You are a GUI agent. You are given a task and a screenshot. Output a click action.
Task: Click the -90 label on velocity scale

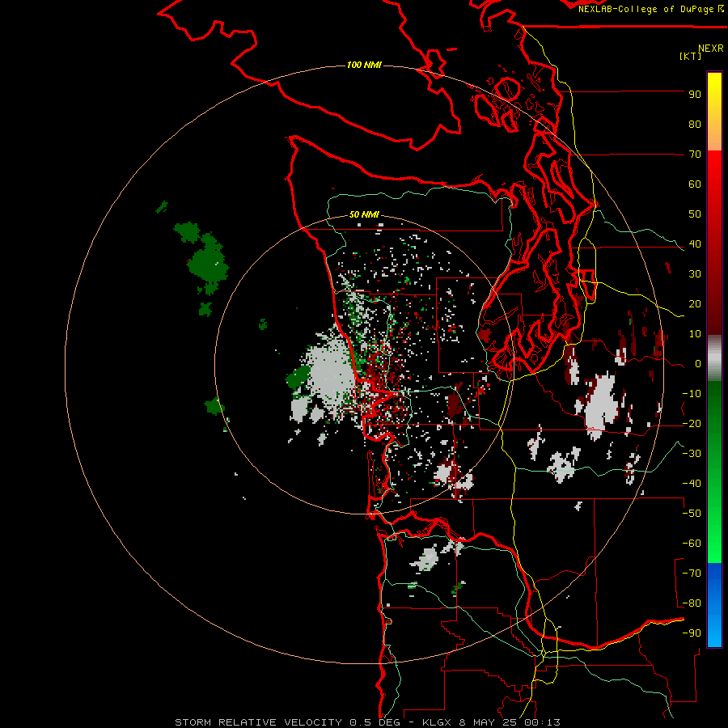[x=692, y=633]
